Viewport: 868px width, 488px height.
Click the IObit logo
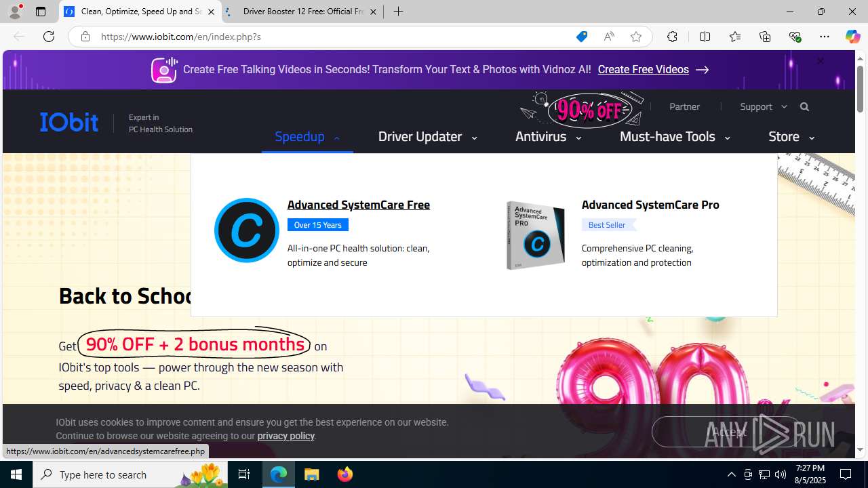tap(69, 122)
